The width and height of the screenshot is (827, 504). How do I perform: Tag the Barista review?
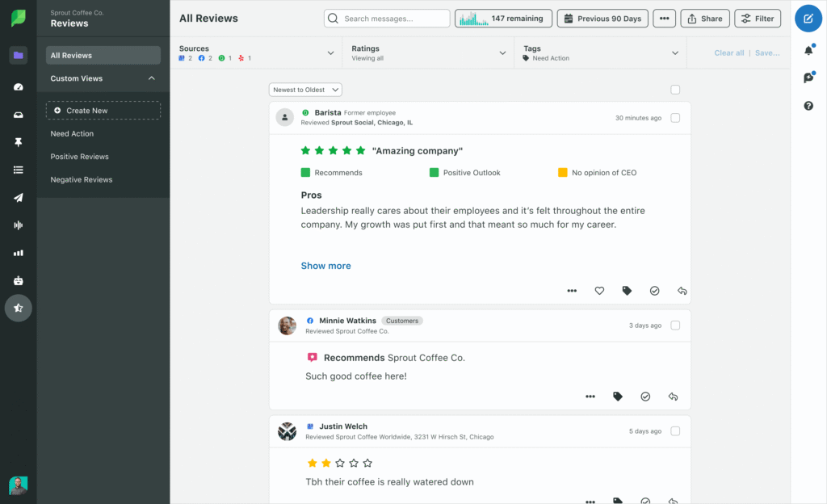(627, 291)
